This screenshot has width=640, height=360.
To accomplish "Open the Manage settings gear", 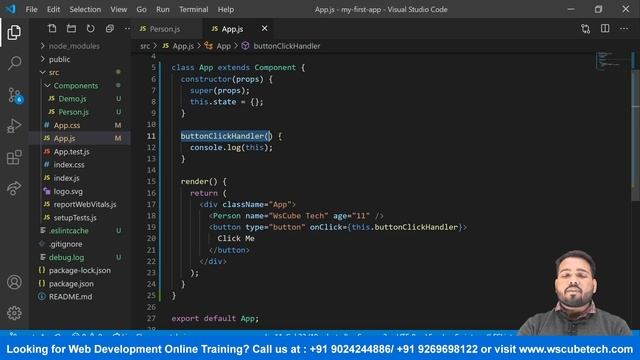I will pos(14,313).
